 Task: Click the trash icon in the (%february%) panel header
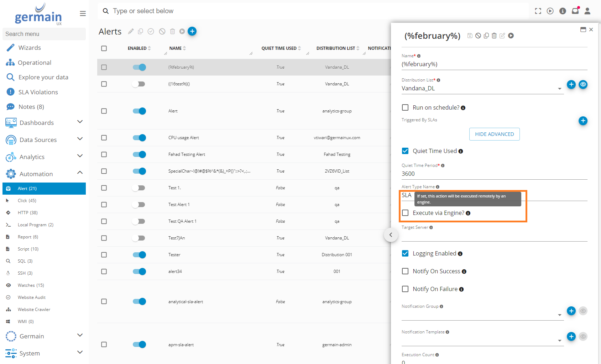(494, 36)
